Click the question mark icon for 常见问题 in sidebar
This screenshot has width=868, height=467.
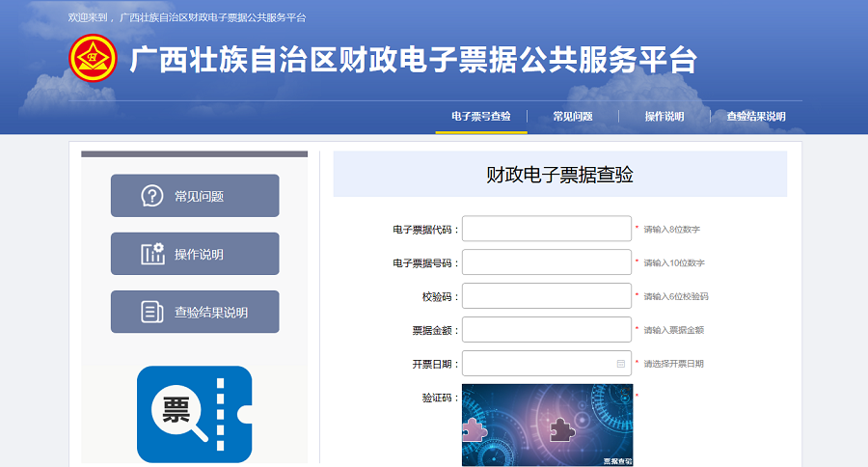[152, 196]
